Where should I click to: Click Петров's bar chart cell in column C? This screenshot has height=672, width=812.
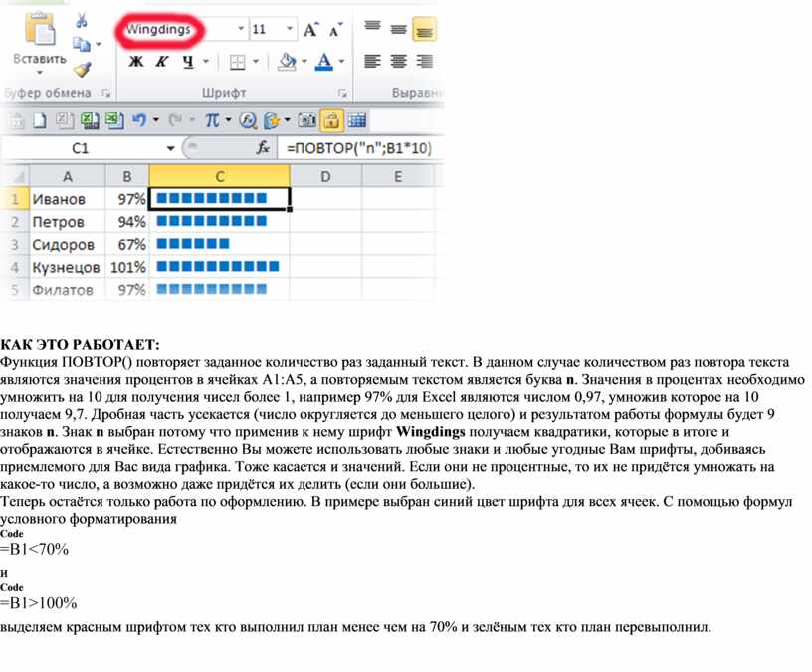tap(220, 222)
